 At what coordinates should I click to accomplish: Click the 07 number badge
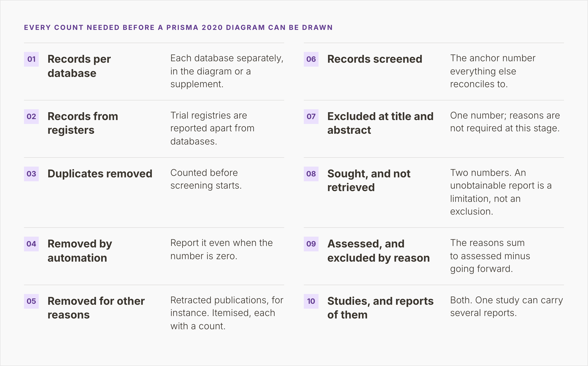(311, 116)
